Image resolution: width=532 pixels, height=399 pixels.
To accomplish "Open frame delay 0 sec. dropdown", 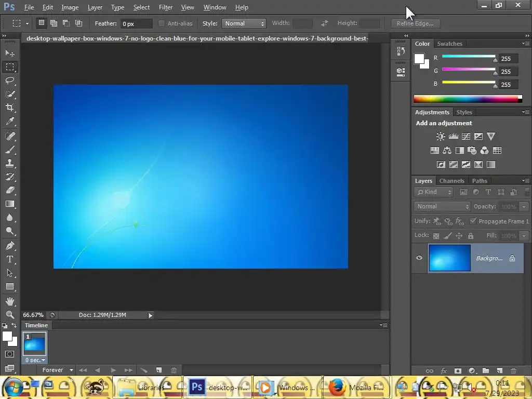I will tap(35, 360).
